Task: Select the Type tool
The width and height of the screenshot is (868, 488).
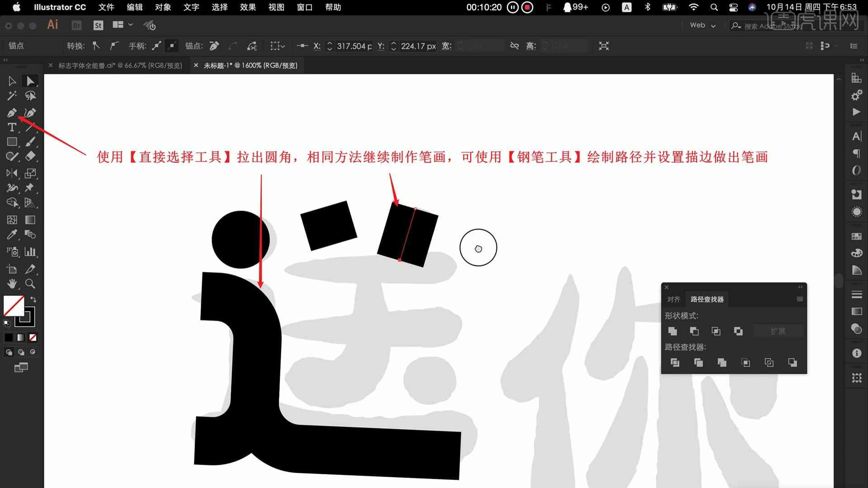Action: [11, 127]
